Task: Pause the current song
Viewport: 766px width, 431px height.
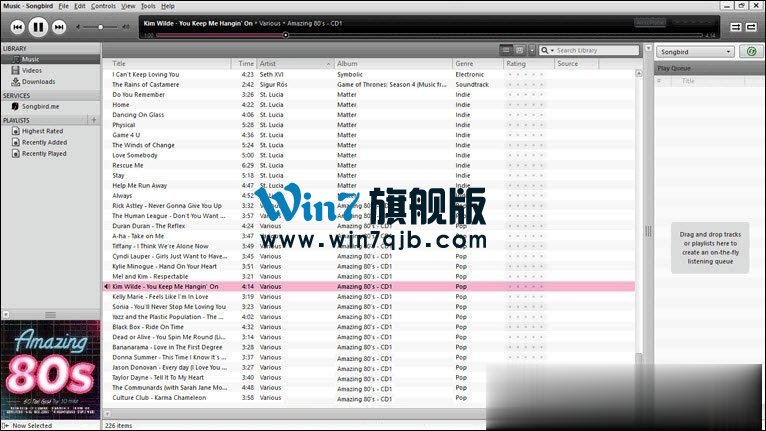Action: (x=38, y=27)
